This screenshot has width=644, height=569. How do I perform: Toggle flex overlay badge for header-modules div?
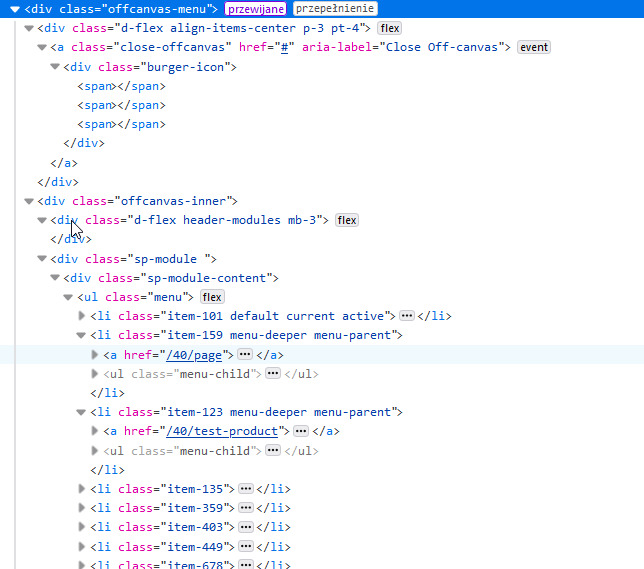[347, 220]
